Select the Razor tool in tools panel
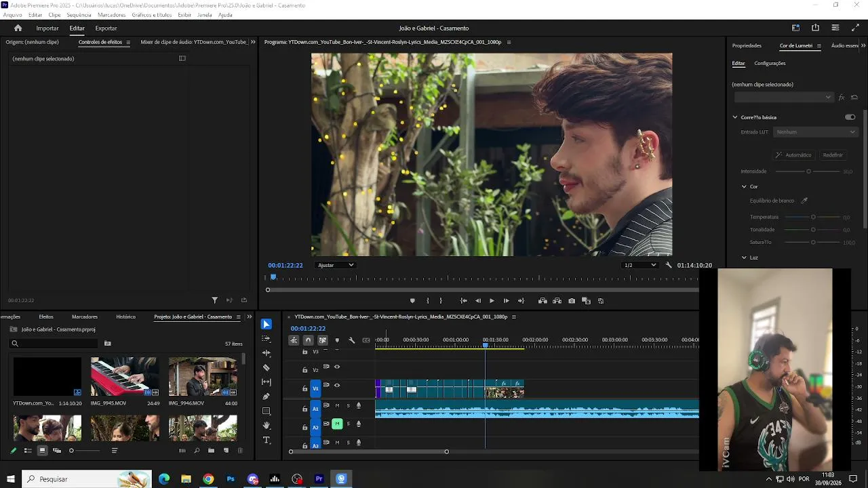The height and width of the screenshot is (488, 868). pos(266,367)
